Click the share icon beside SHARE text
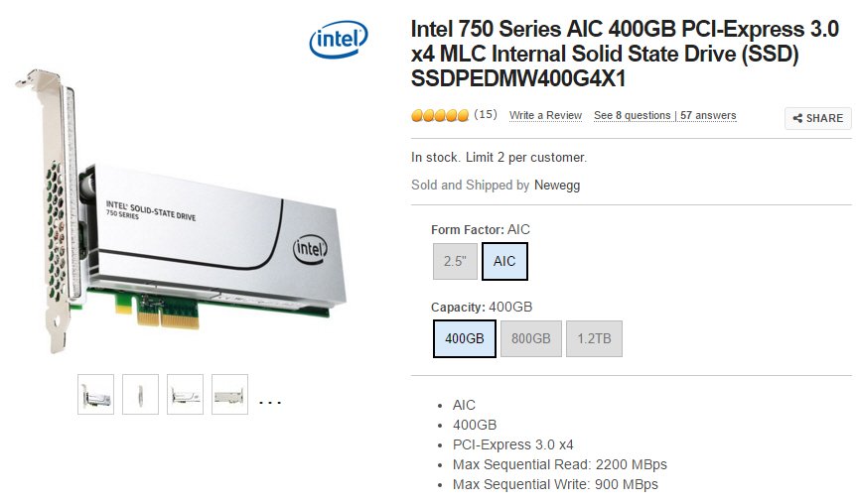The height and width of the screenshot is (504, 856). [x=797, y=118]
